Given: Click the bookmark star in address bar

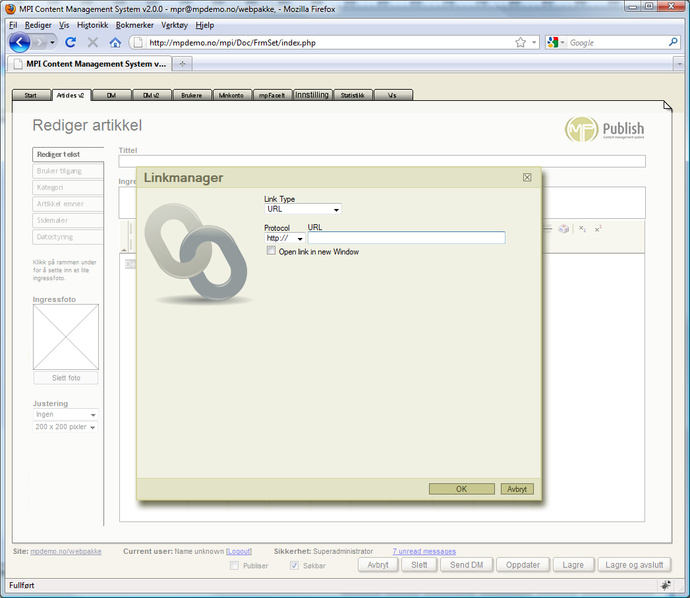Looking at the screenshot, I should 520,43.
